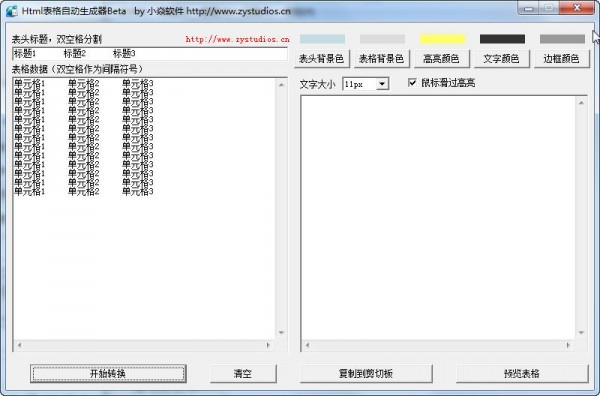Screen dimensions: 600x396
Task: Toggle 鼠标滑过高亮 mouse hover highlight checkbox
Action: point(412,83)
